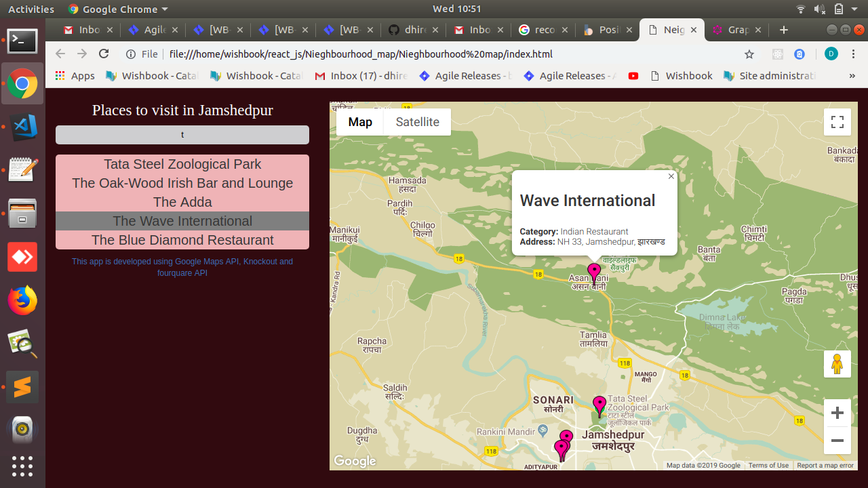Open the Google Chrome app menu
The width and height of the screenshot is (868, 488).
(118, 9)
